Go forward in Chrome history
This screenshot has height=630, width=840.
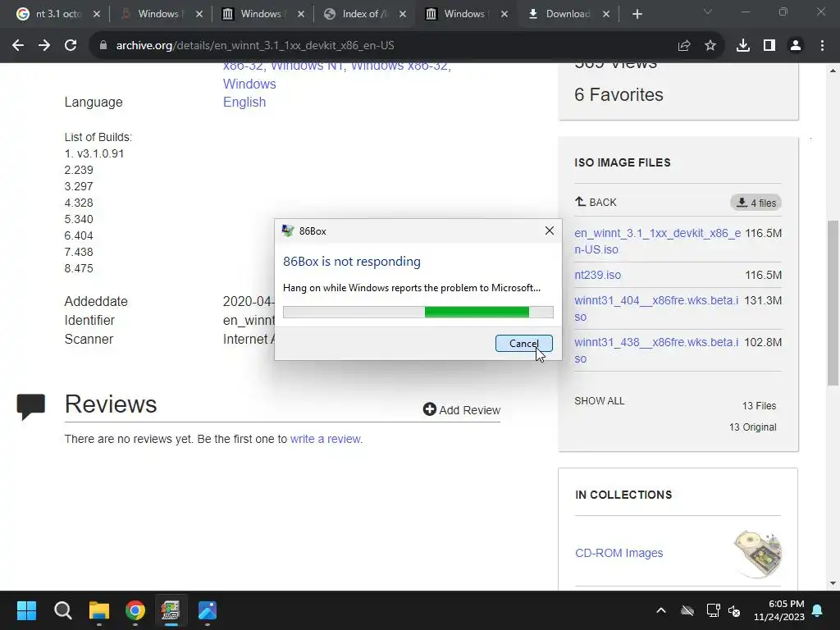coord(44,46)
